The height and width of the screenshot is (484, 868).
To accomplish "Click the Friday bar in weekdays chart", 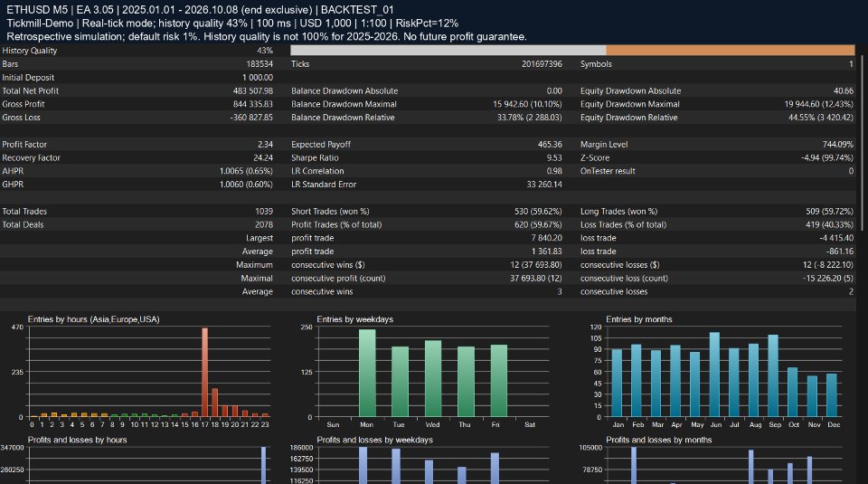I will point(499,381).
